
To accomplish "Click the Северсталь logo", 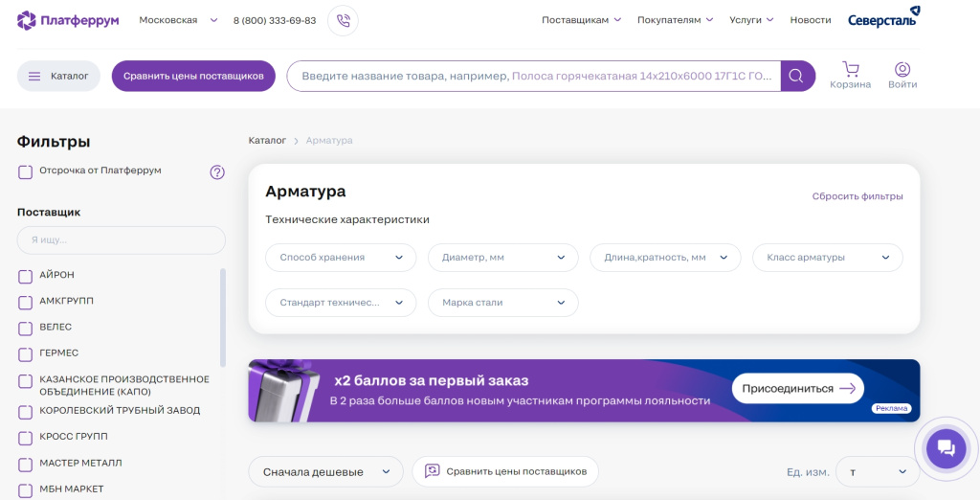I will pyautogui.click(x=883, y=18).
